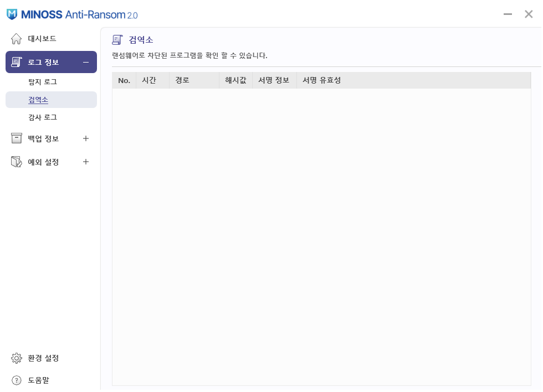The width and height of the screenshot is (543, 392).
Task: Sort by the 해시값 column header
Action: pos(236,81)
